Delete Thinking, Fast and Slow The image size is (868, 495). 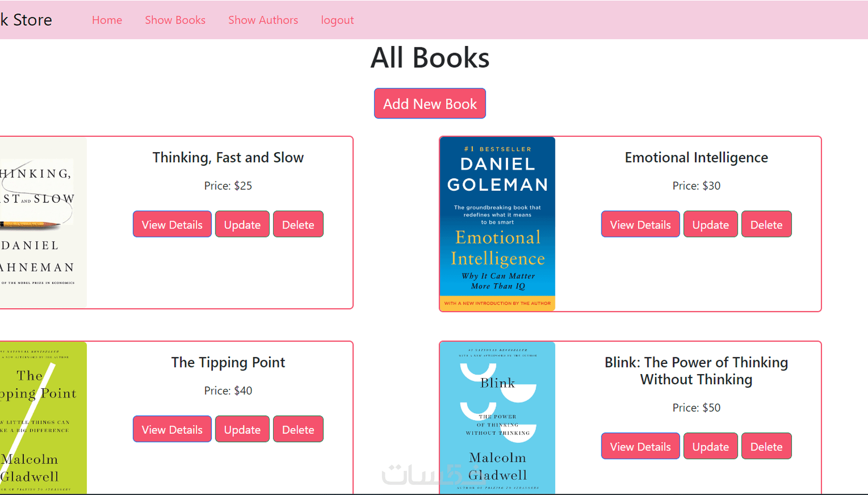298,225
